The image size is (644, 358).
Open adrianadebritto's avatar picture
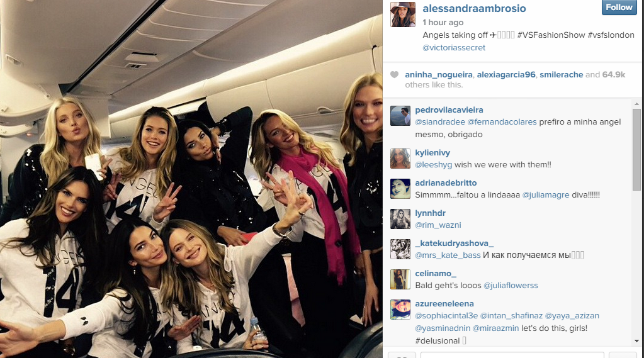[x=400, y=189]
